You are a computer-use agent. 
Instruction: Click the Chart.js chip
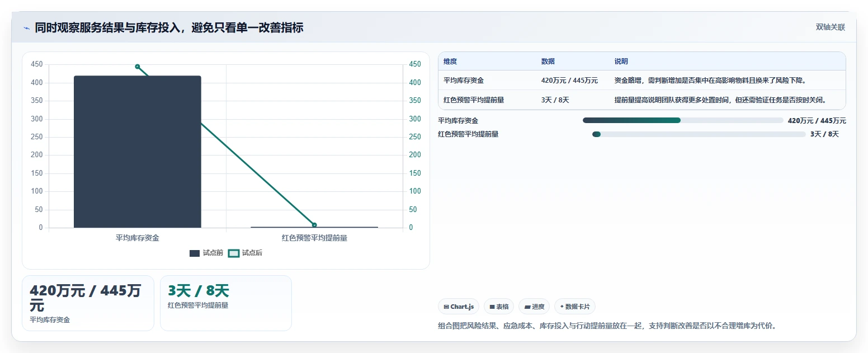coord(459,307)
